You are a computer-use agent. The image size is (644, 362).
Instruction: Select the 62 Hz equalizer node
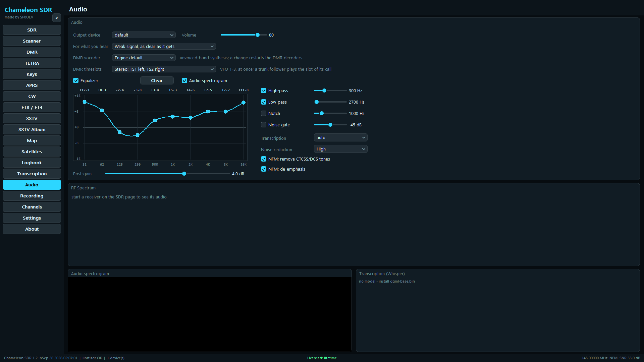click(x=102, y=110)
